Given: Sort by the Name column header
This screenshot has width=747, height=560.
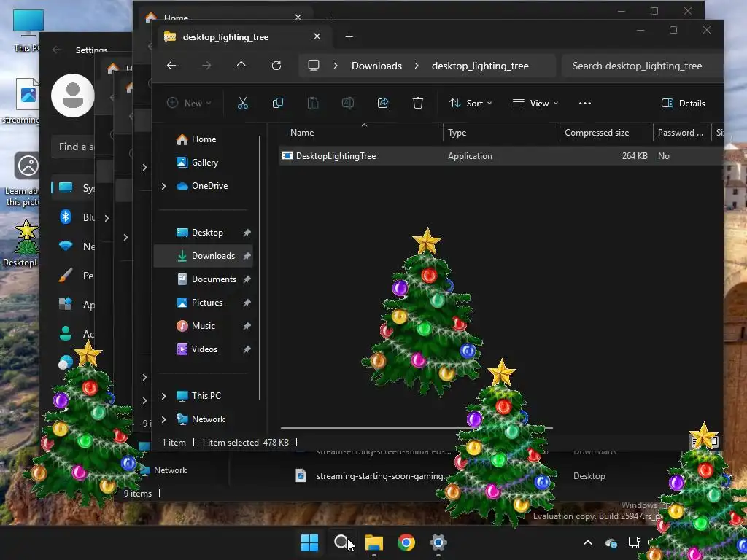Looking at the screenshot, I should pyautogui.click(x=302, y=133).
